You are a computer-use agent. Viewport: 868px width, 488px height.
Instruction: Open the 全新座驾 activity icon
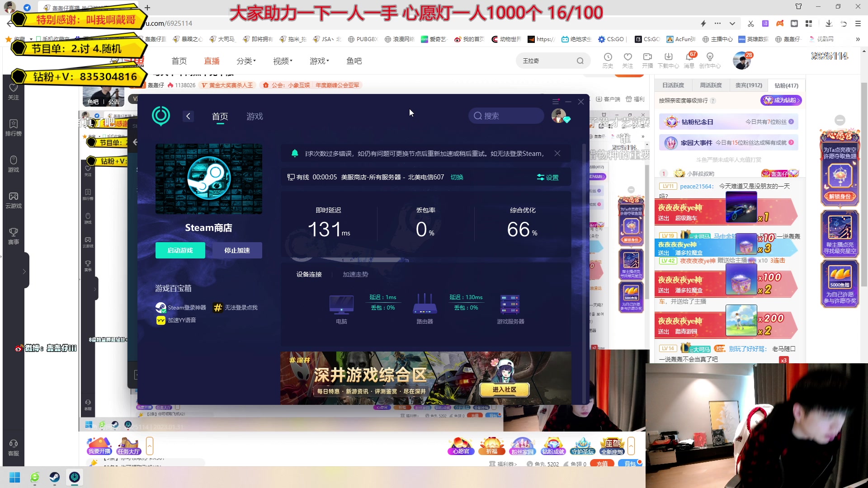click(613, 446)
